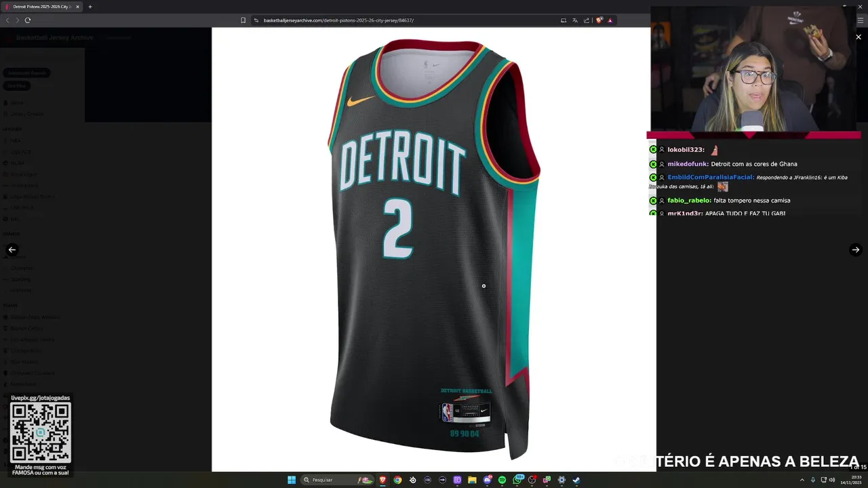Show hidden system tray icons chevron
The width and height of the screenshot is (868, 488).
point(802,480)
